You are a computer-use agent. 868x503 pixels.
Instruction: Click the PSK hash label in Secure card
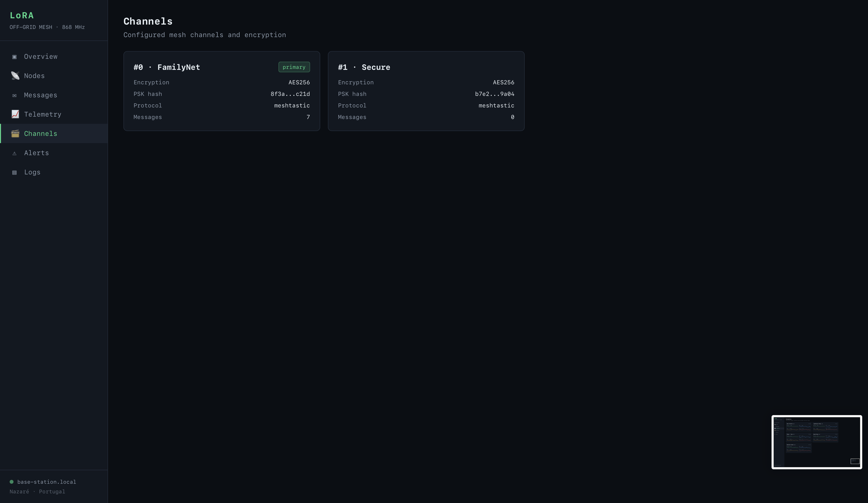click(352, 94)
